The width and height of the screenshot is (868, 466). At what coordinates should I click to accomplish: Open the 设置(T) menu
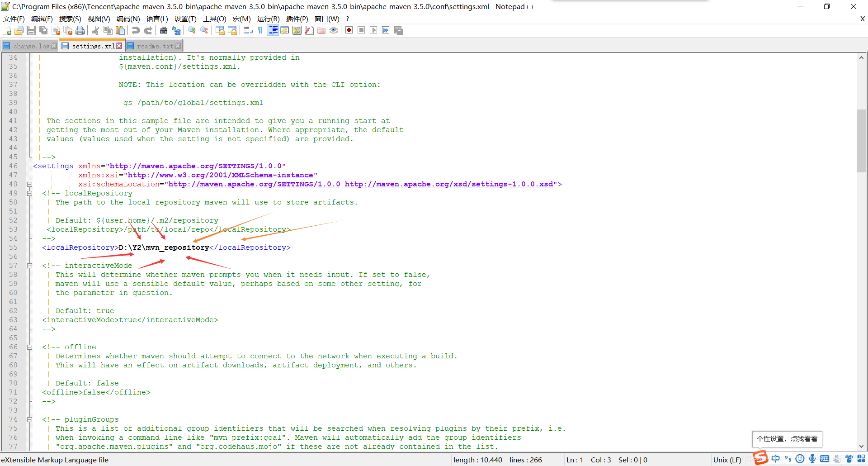pyautogui.click(x=185, y=19)
